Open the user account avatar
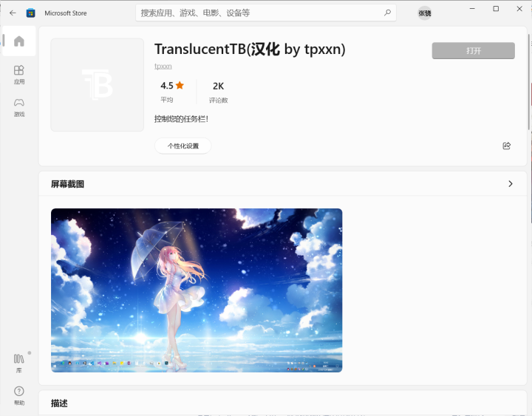Image resolution: width=532 pixels, height=416 pixels. point(424,13)
